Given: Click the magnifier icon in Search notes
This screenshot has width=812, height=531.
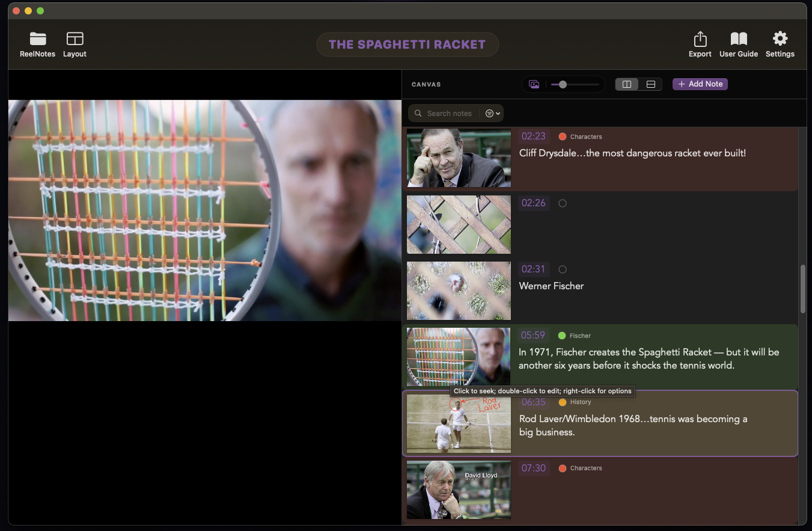Looking at the screenshot, I should coord(418,114).
